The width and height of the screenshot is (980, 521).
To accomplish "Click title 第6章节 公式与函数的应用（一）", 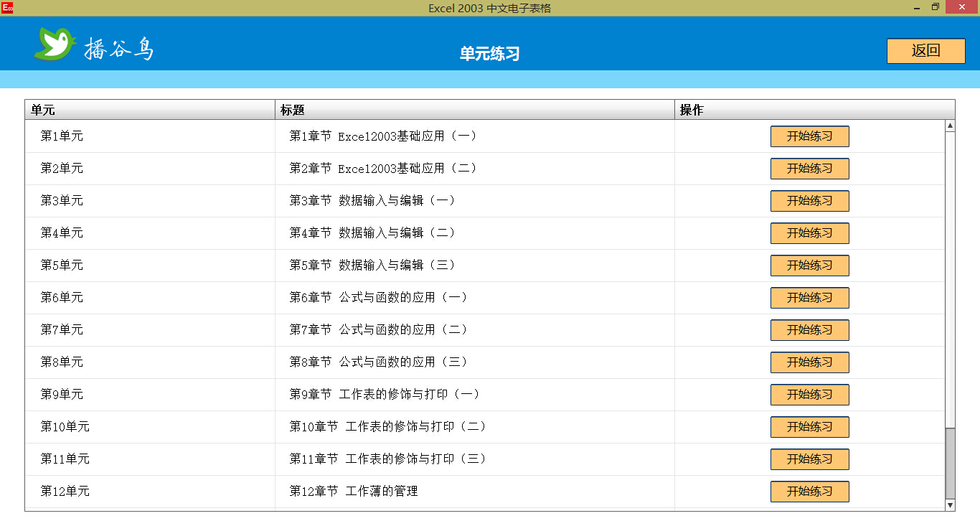I will click(380, 297).
